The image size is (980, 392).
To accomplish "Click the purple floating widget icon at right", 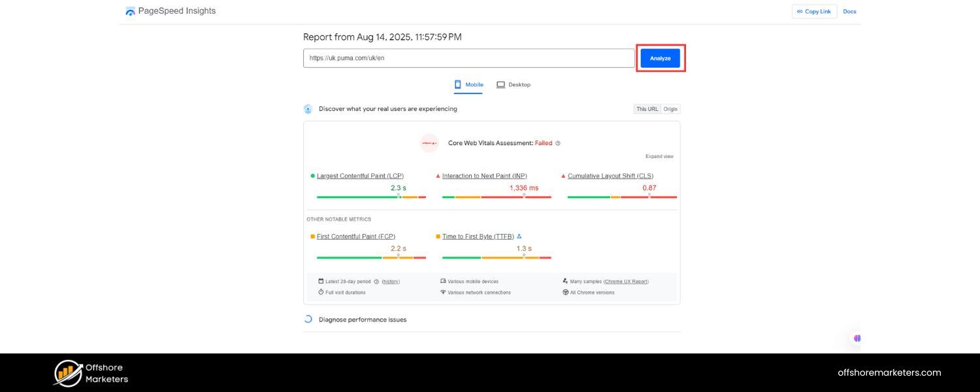I will 857,338.
